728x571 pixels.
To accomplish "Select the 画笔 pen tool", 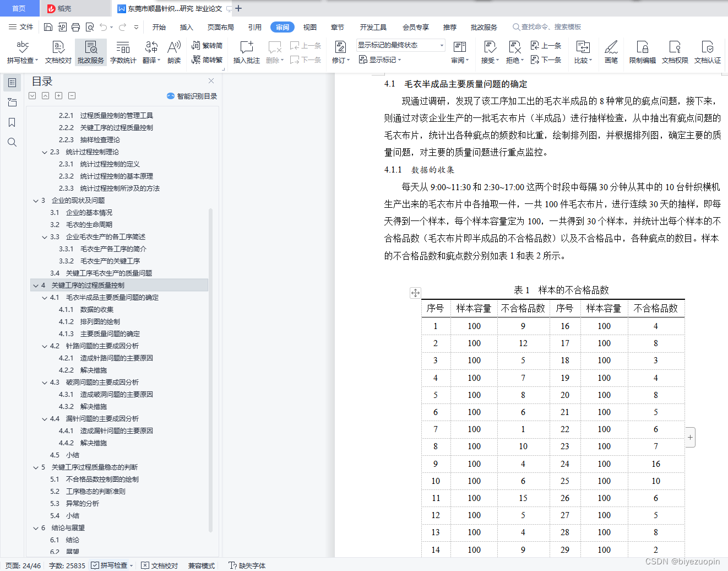I will 611,52.
